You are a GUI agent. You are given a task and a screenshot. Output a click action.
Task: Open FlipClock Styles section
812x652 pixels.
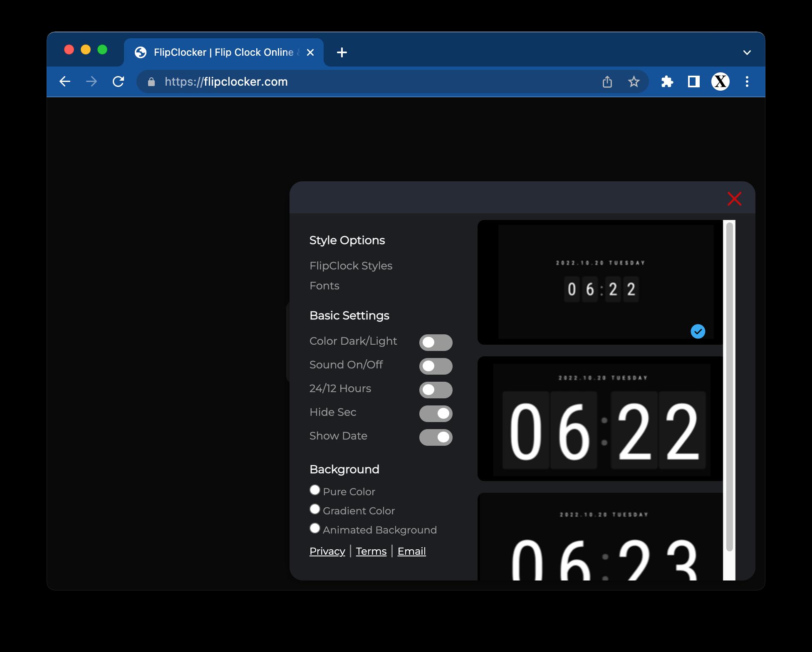click(x=351, y=265)
